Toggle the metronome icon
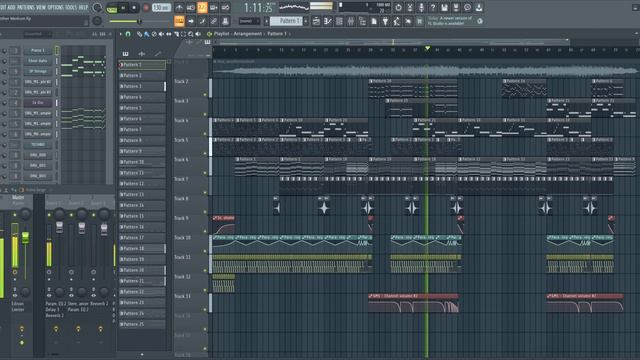640x360 pixels. [179, 7]
